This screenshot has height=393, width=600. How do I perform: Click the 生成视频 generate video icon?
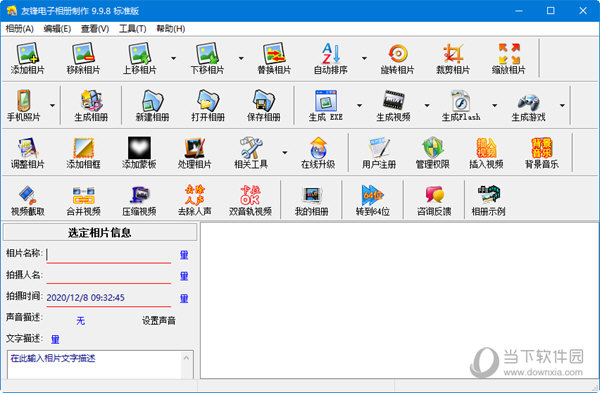[x=393, y=105]
